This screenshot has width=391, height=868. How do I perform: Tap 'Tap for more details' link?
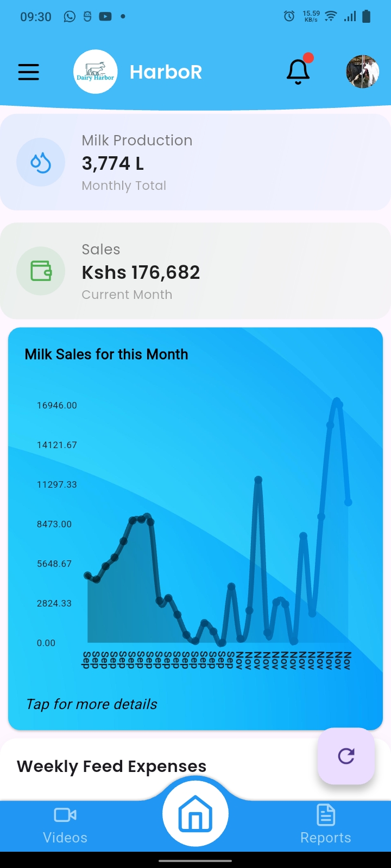tap(92, 704)
